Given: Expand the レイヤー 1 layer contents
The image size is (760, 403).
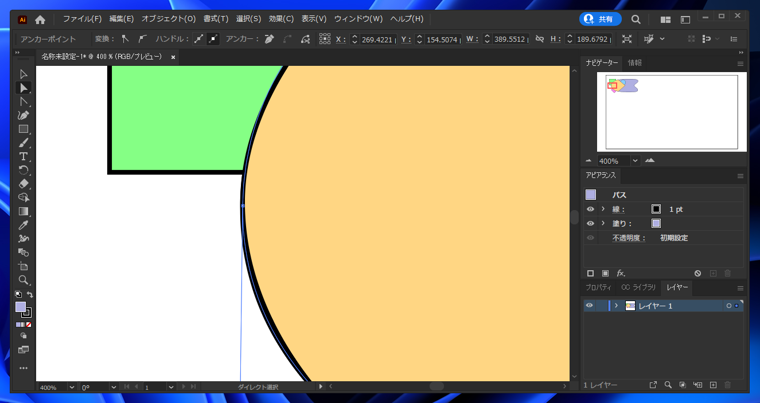Looking at the screenshot, I should pos(616,306).
